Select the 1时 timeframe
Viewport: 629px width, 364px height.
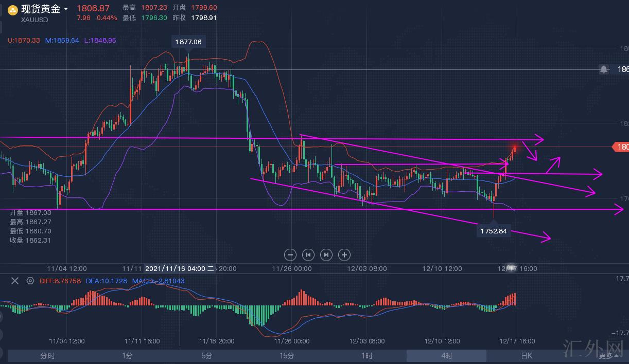pos(366,356)
